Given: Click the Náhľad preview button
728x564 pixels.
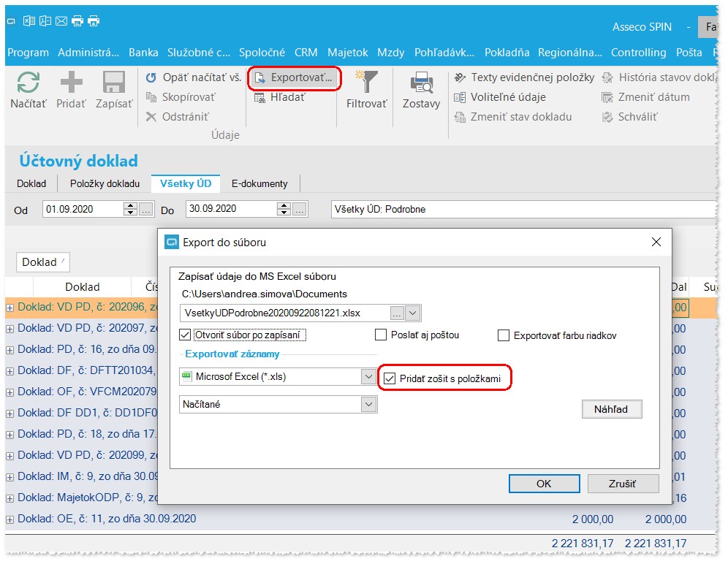Looking at the screenshot, I should pyautogui.click(x=612, y=409).
